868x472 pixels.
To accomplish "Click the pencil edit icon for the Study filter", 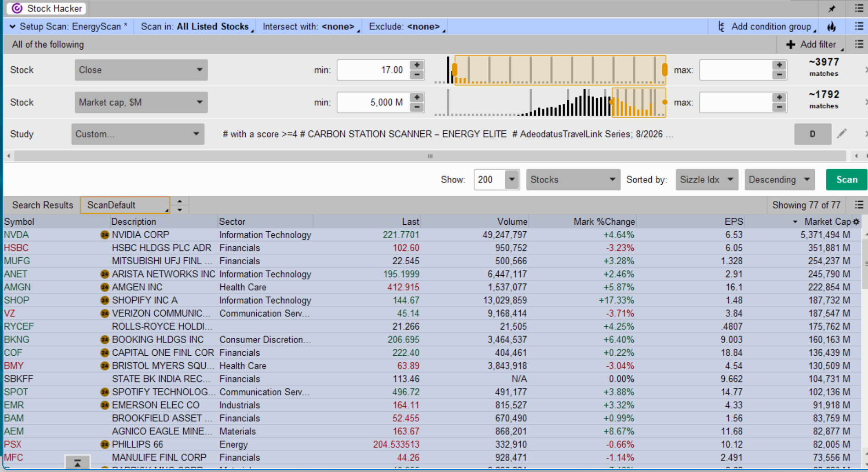I will tap(841, 134).
